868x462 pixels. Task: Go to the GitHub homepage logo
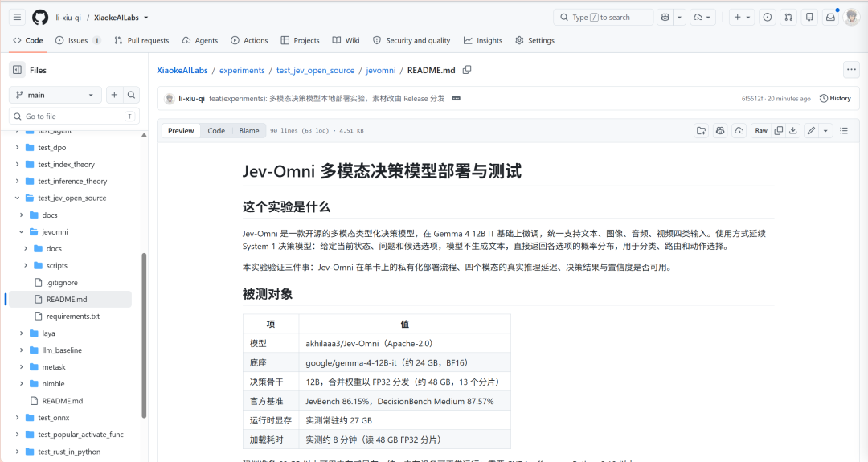40,17
